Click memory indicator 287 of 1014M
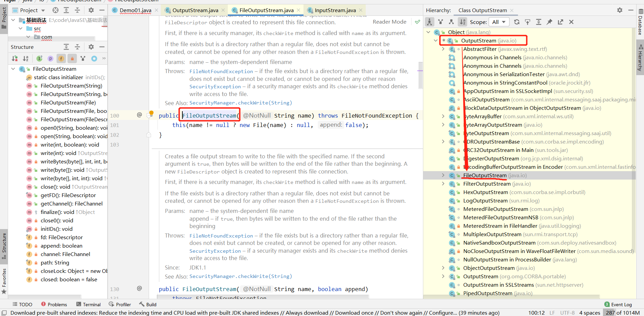 point(623,313)
